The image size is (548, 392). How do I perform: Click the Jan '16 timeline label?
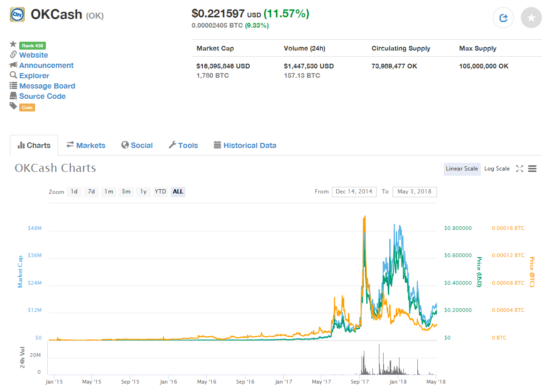169,382
